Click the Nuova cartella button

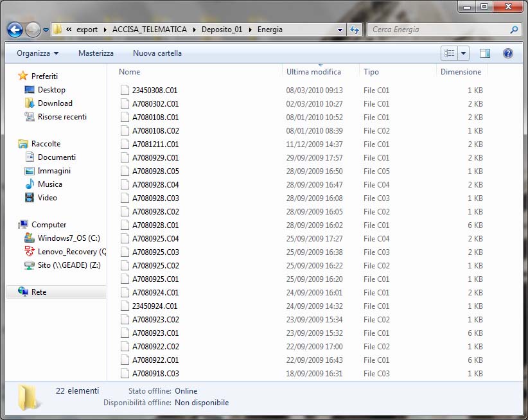(157, 53)
